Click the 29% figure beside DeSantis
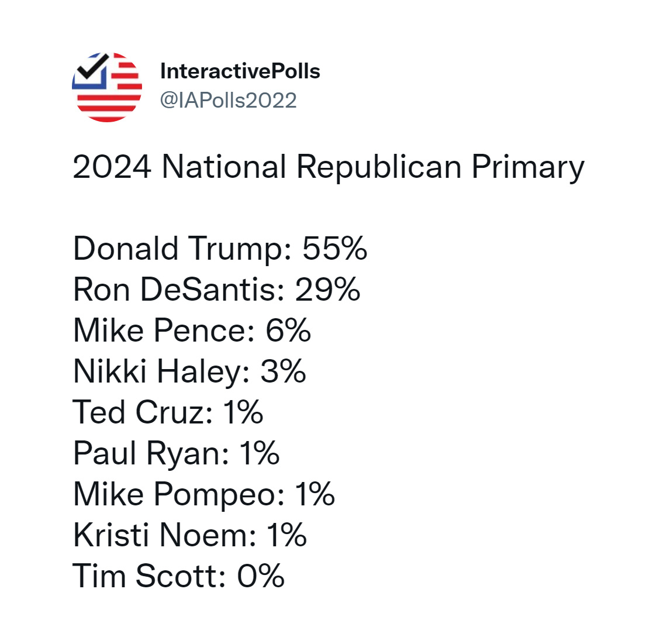Image resolution: width=653 pixels, height=644 pixels. [x=328, y=289]
